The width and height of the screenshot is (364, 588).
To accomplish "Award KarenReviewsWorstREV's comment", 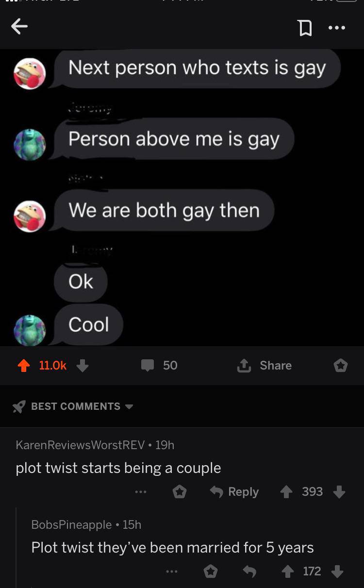I will pyautogui.click(x=180, y=492).
